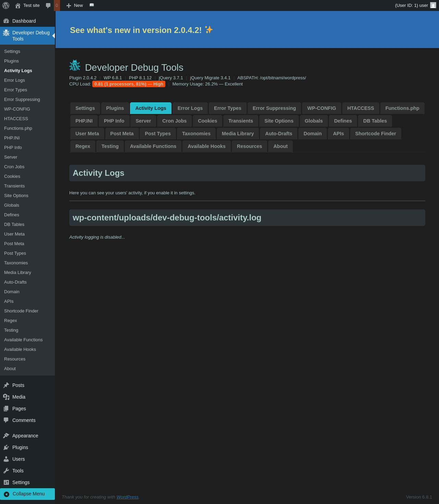439x504 pixels.
Task: Select the Taxonomies tab
Action: click(x=196, y=134)
